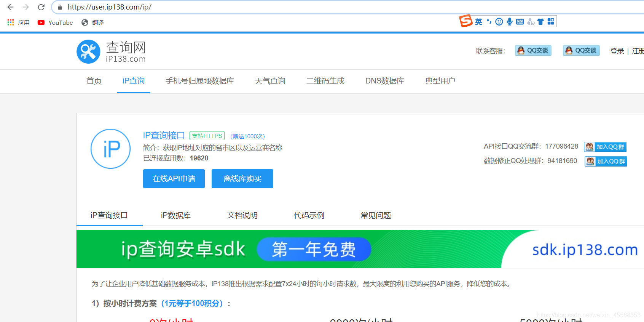644x322 pixels.
Task: Open the 二维码生成 navigation item
Action: (325, 81)
